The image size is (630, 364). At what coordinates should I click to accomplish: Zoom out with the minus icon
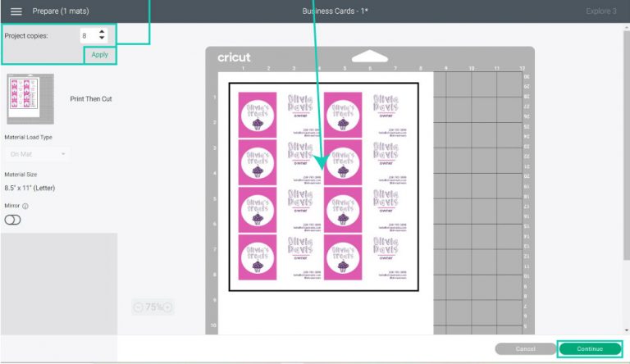[138, 307]
